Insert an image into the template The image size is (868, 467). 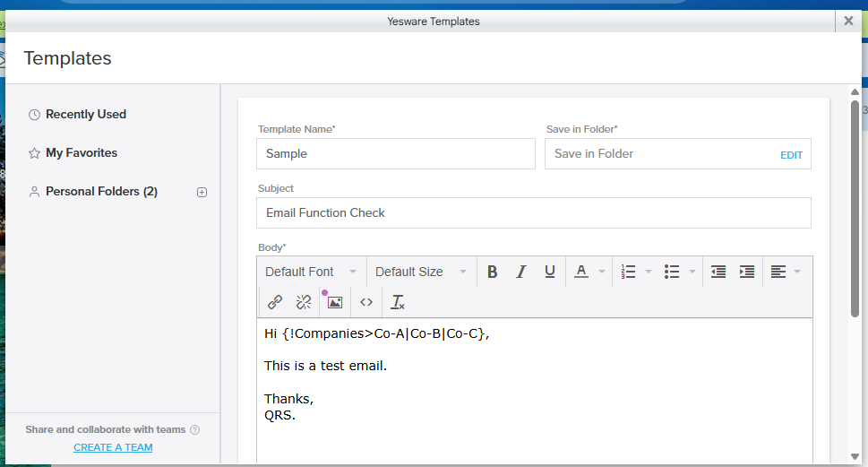tap(335, 302)
